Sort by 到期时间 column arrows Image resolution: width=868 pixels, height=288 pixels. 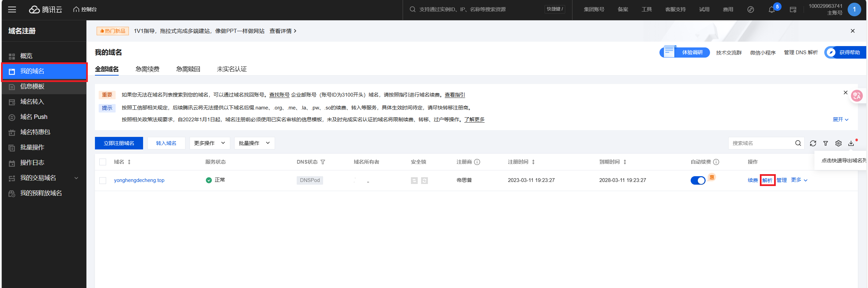pos(625,162)
